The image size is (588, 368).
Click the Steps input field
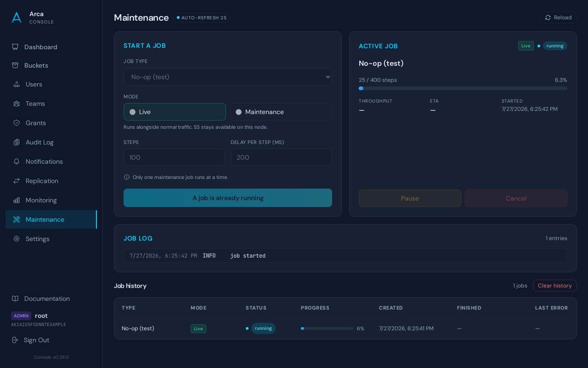point(174,157)
